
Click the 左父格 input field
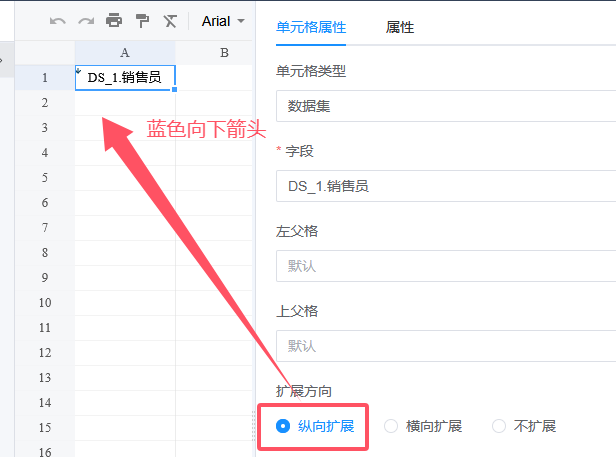pyautogui.click(x=445, y=266)
